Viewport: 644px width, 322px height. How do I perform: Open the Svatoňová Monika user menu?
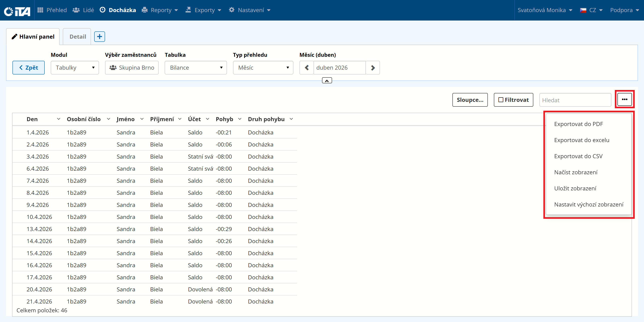pos(545,10)
